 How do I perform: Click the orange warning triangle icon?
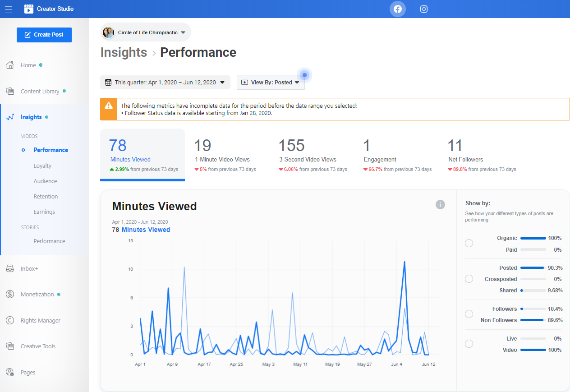(x=108, y=106)
